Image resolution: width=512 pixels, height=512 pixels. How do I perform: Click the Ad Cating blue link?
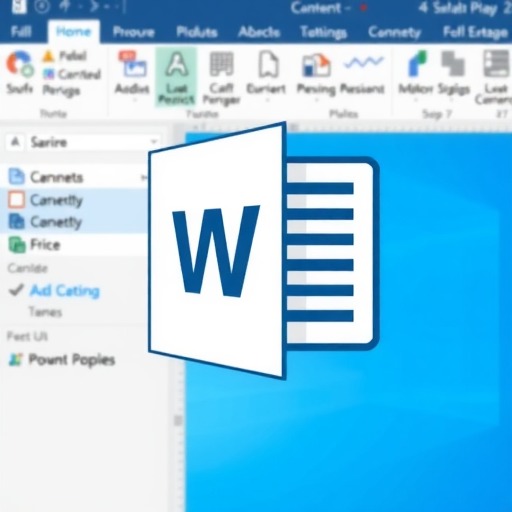[65, 291]
